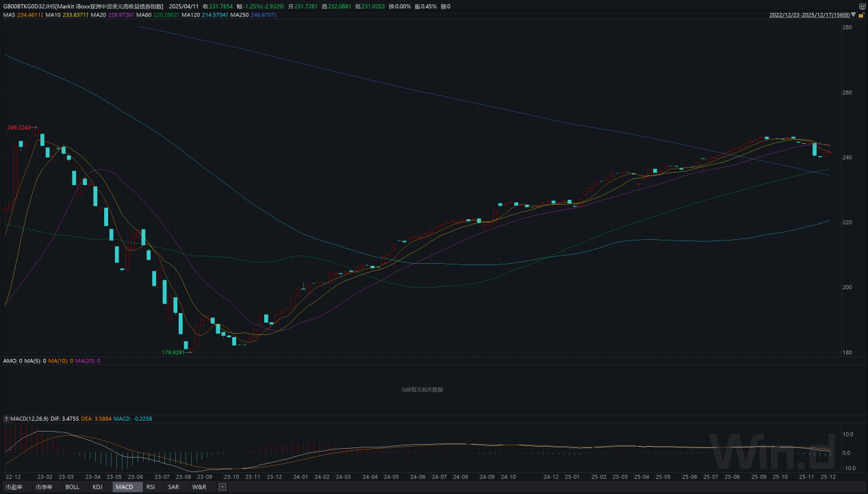The image size is (868, 494).
Task: Switch to the BOLL indicator tab
Action: tap(72, 487)
